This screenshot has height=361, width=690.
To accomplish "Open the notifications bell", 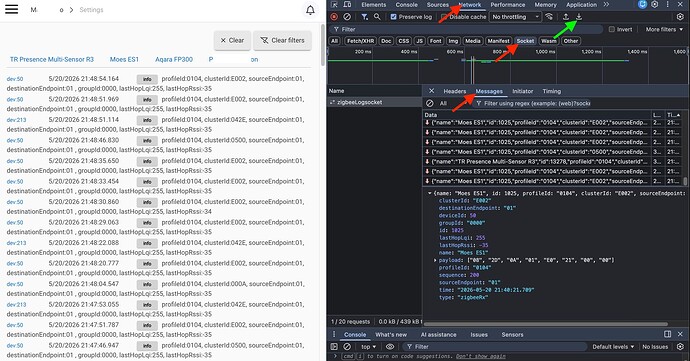I will tap(310, 10).
